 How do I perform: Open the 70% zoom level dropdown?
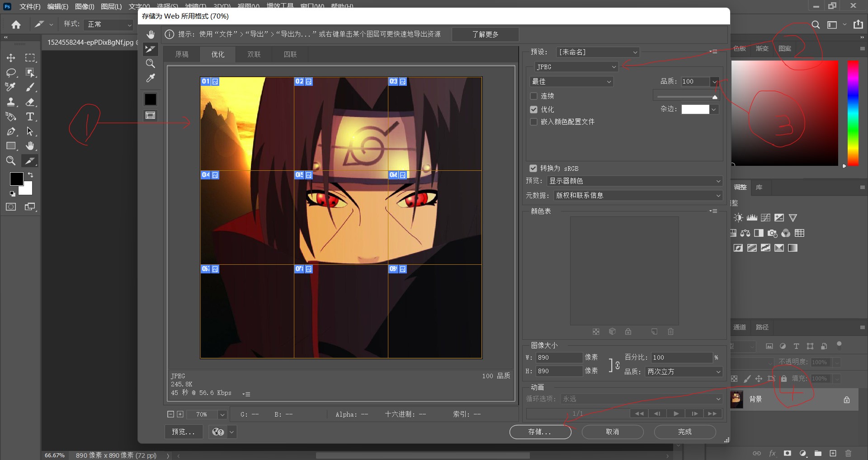(x=222, y=414)
